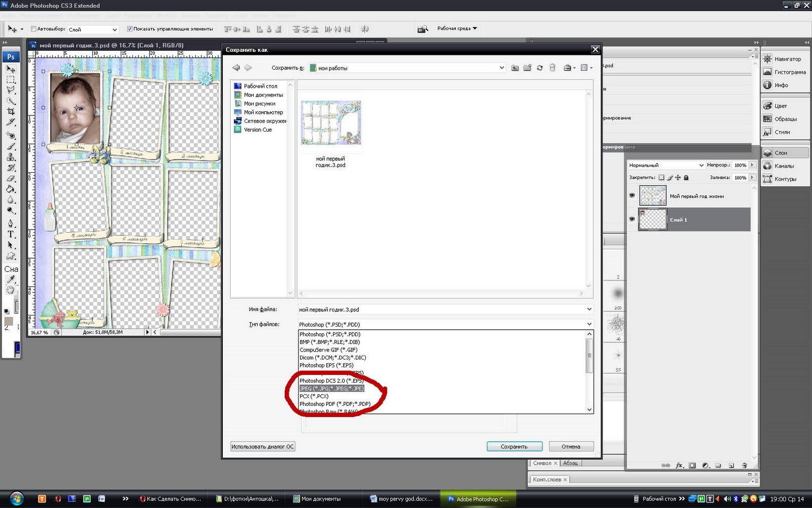Open Windows Start button
Image resolution: width=812 pixels, height=508 pixels.
16,499
